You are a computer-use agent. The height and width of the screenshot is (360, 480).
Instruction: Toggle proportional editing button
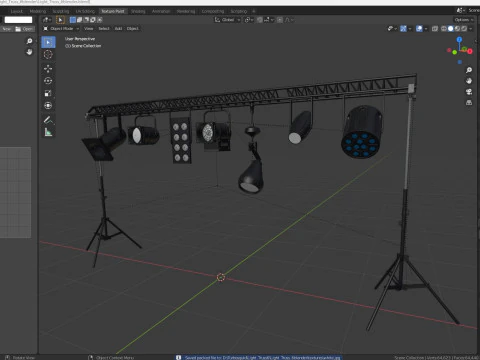280,20
